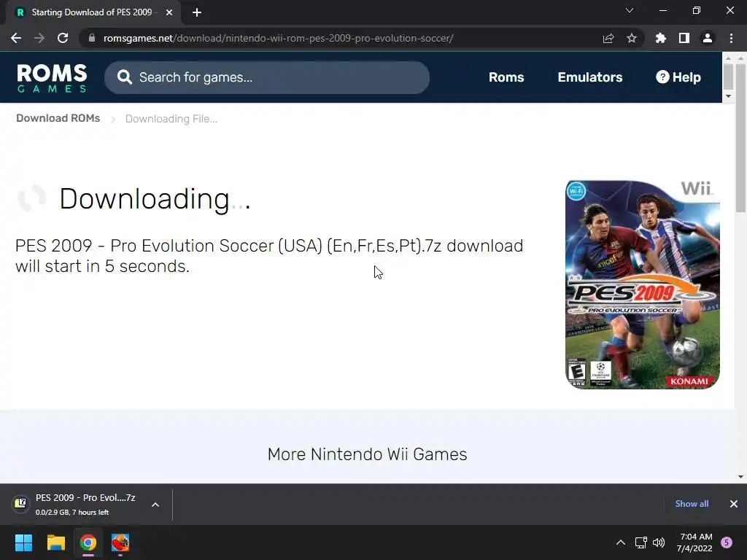Click the address bar URL
Screen dimensions: 747x560
tap(278, 38)
